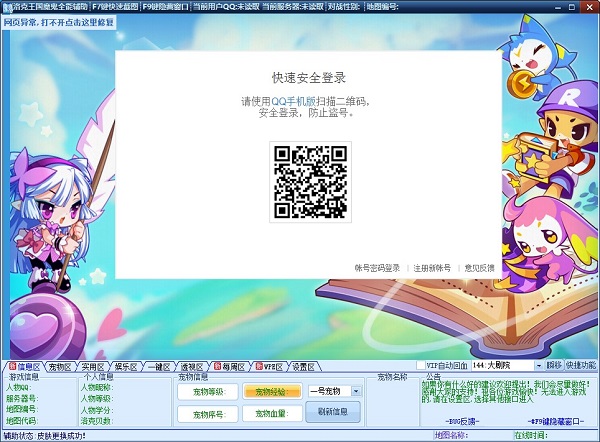Click F9键隐藏窗口 in title bar

point(165,7)
